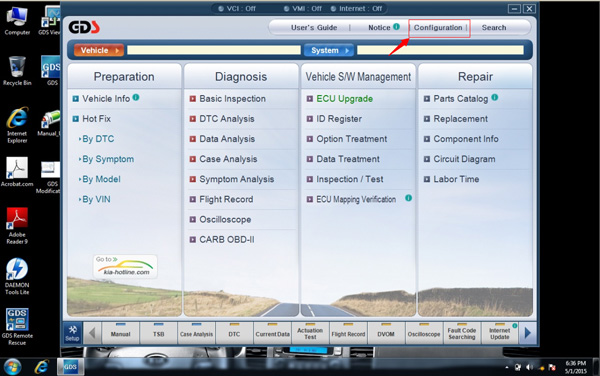Select Oscilloscope bottom toolbar tab
This screenshot has height=376, width=600.
pyautogui.click(x=424, y=334)
